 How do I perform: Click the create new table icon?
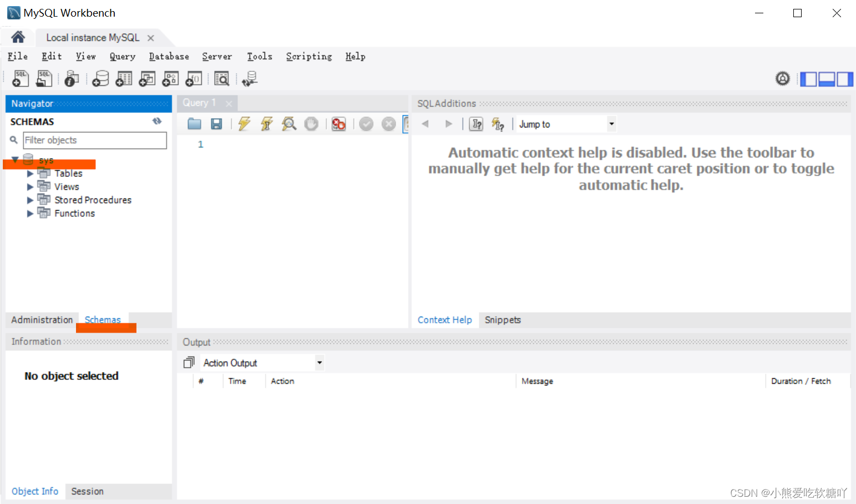pyautogui.click(x=124, y=79)
